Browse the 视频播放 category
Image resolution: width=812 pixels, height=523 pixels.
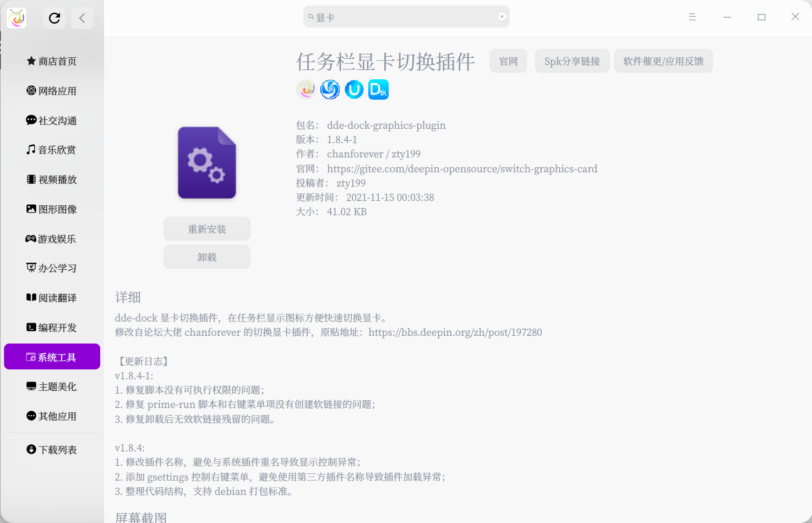click(x=52, y=179)
